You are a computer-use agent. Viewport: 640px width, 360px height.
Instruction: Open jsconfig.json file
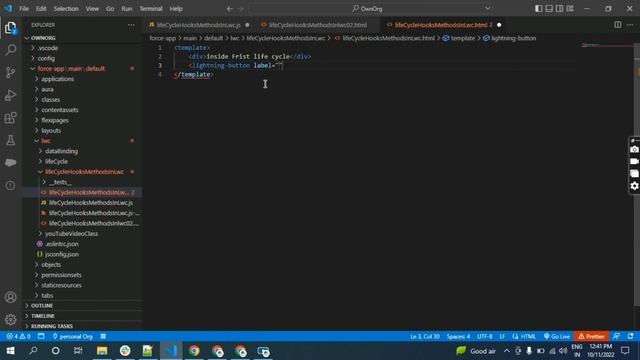tap(82, 254)
